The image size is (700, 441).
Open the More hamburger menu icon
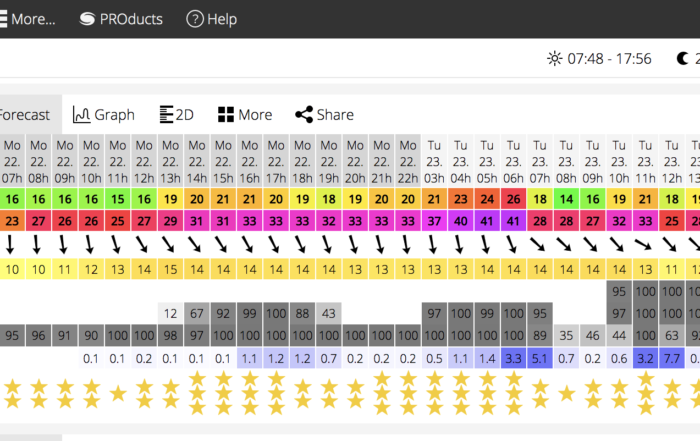pos(3,19)
